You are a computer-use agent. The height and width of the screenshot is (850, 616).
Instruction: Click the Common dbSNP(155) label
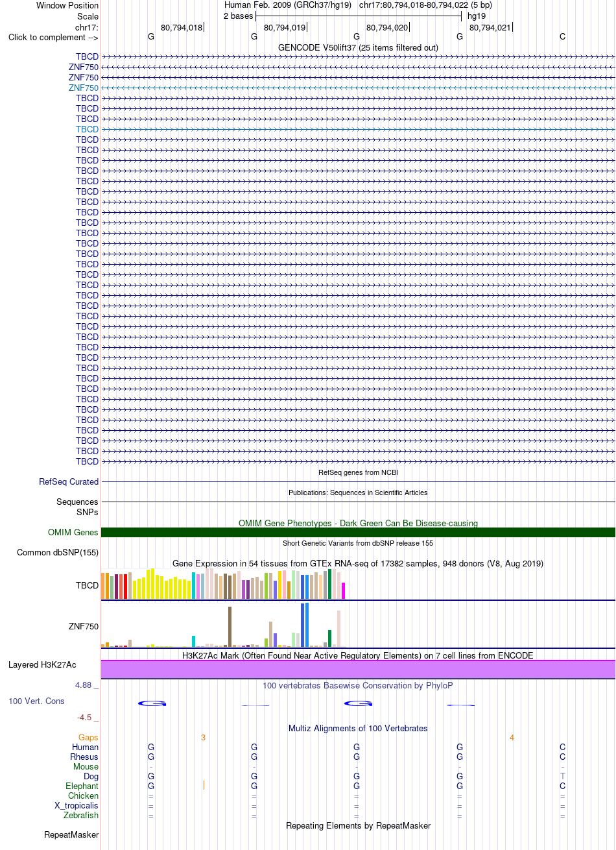pos(58,553)
